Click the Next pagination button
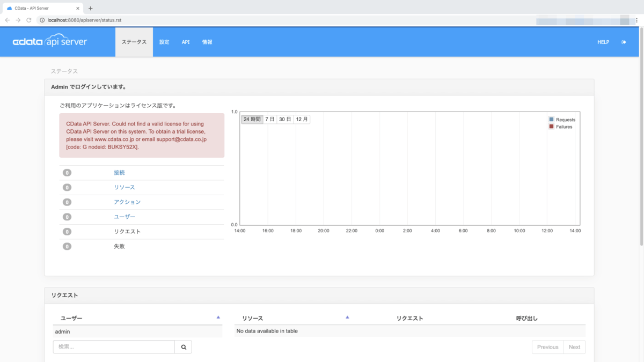 click(x=574, y=347)
